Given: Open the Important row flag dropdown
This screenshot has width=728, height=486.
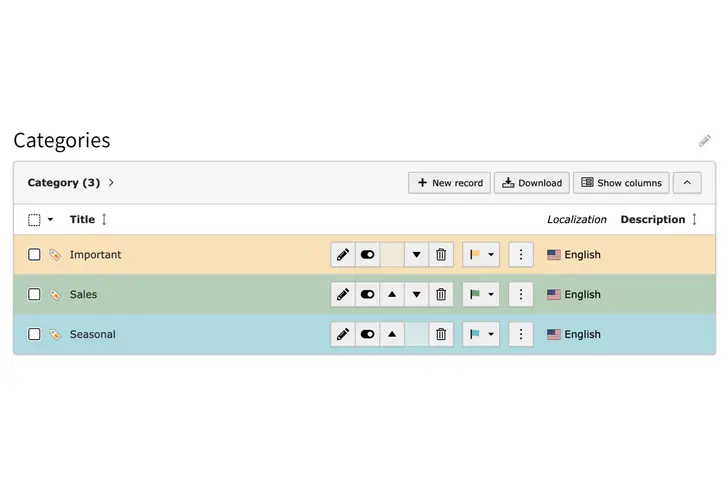Looking at the screenshot, I should [x=481, y=255].
